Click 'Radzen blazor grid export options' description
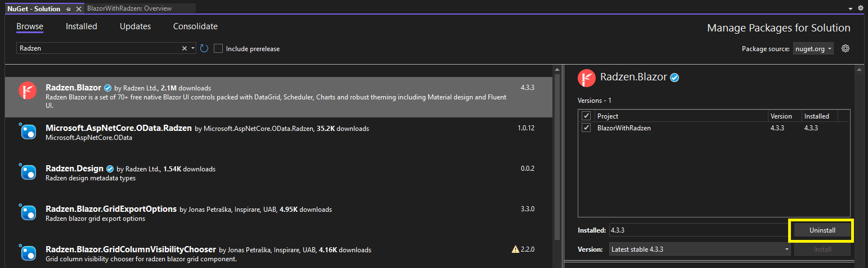The height and width of the screenshot is (268, 868). (95, 219)
